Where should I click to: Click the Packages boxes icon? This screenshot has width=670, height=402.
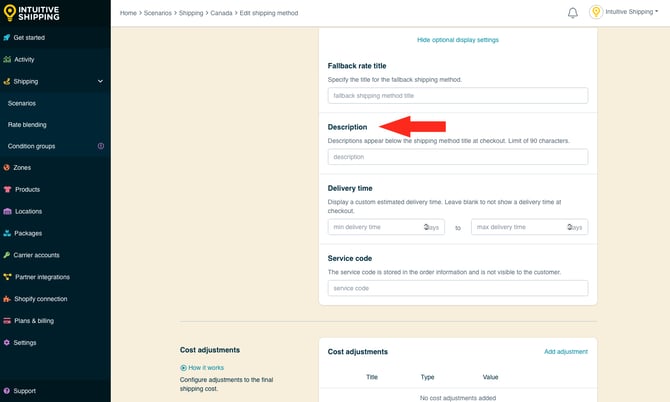[7, 233]
